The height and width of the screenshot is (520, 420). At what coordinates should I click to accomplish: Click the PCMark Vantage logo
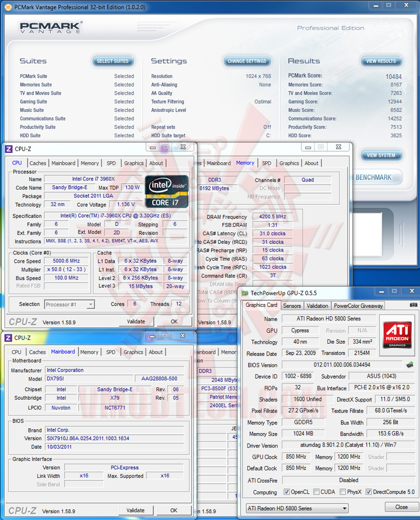point(51,27)
